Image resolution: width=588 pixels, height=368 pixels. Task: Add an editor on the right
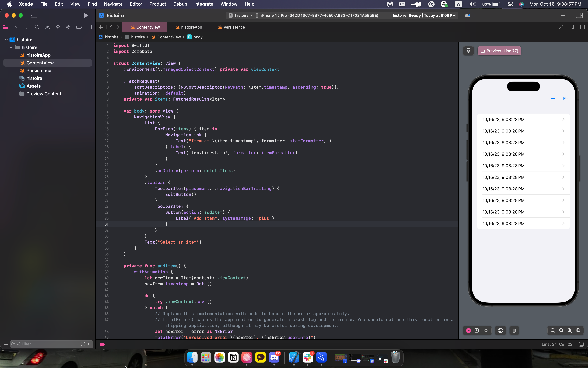click(583, 27)
